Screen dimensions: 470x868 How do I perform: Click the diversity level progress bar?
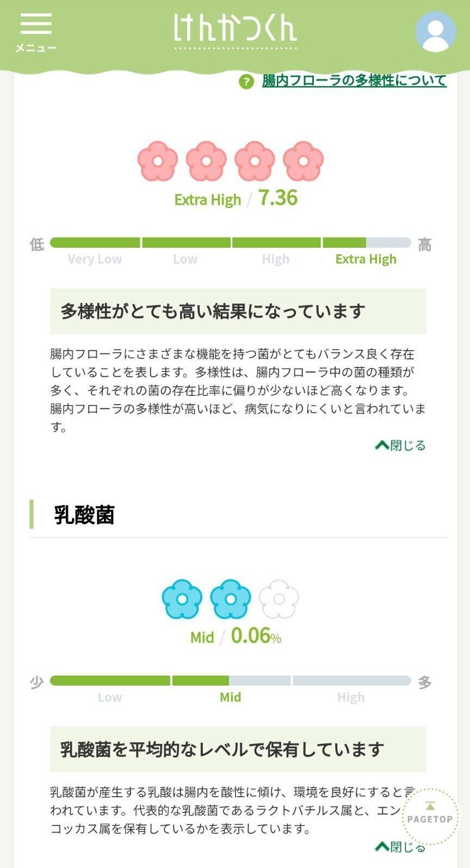tap(230, 243)
